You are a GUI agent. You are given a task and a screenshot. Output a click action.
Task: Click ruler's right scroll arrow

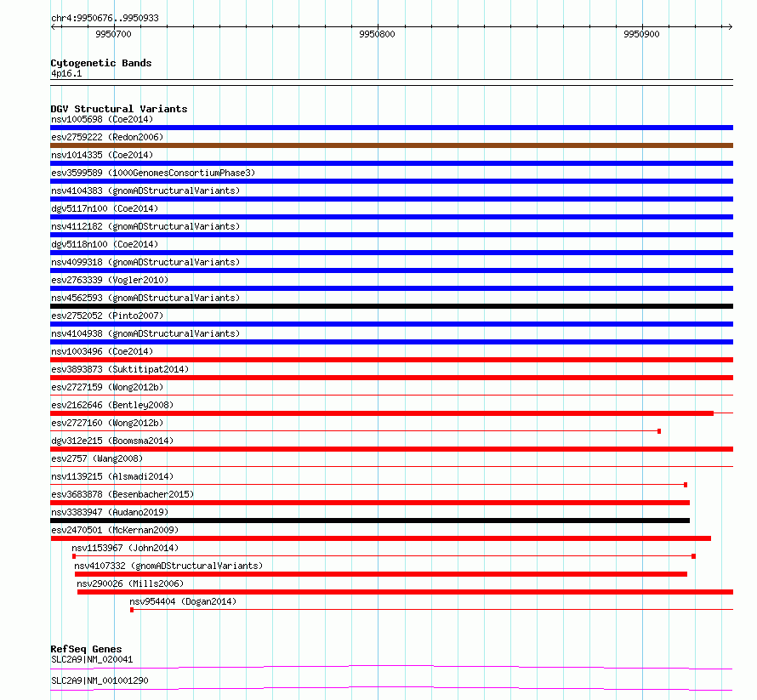[730, 26]
